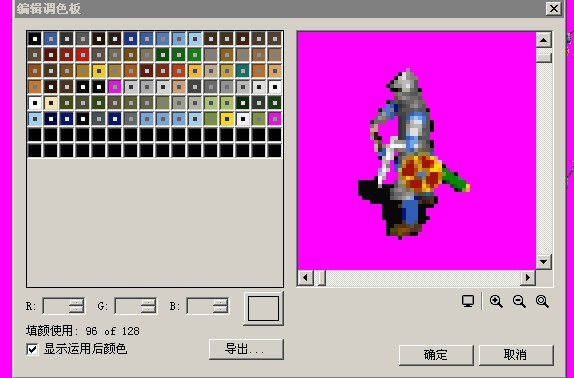The width and height of the screenshot is (574, 378).
Task: Click the monitor display icon below the preview
Action: coord(468,301)
